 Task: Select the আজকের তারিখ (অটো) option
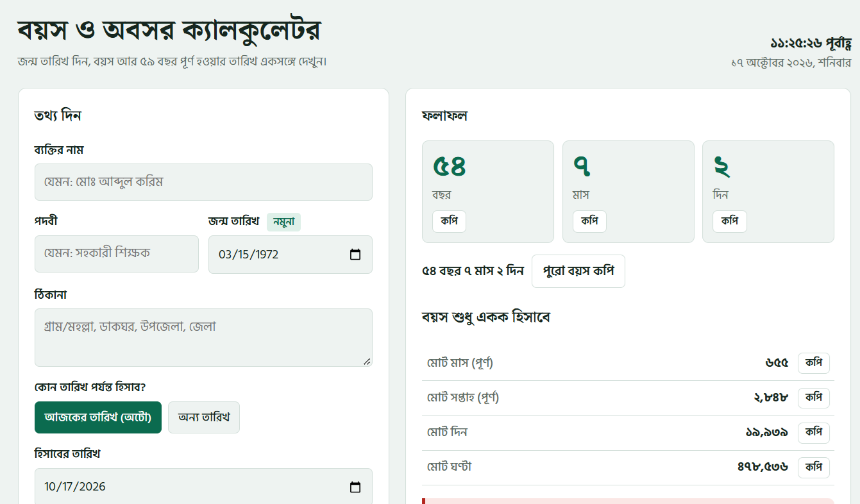coord(97,417)
